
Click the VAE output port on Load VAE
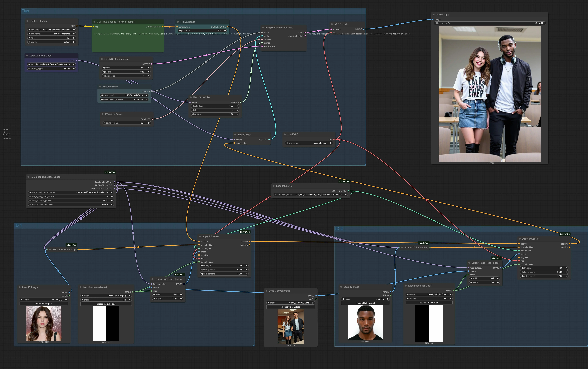click(334, 139)
